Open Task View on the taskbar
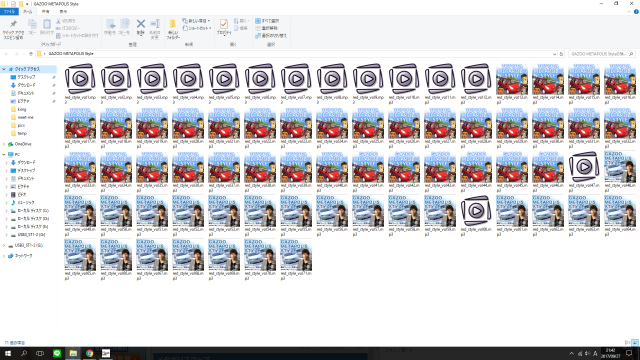This screenshot has width=640, height=360. click(40, 353)
